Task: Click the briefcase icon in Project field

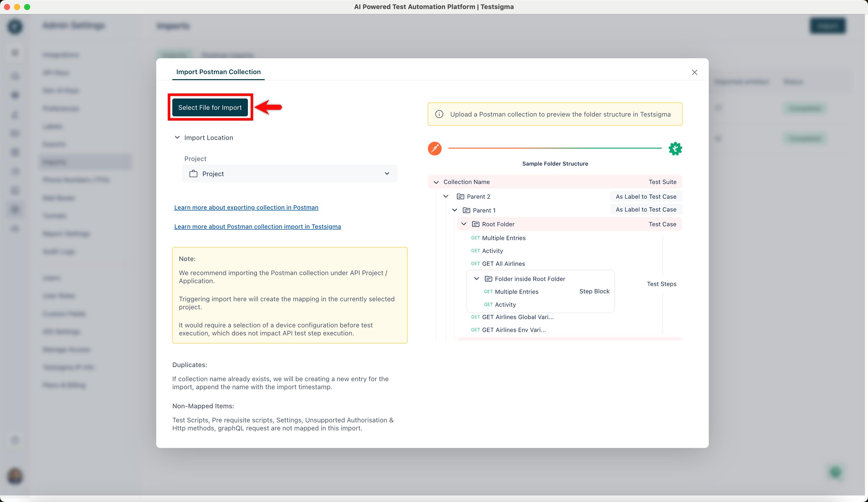Action: coord(193,174)
